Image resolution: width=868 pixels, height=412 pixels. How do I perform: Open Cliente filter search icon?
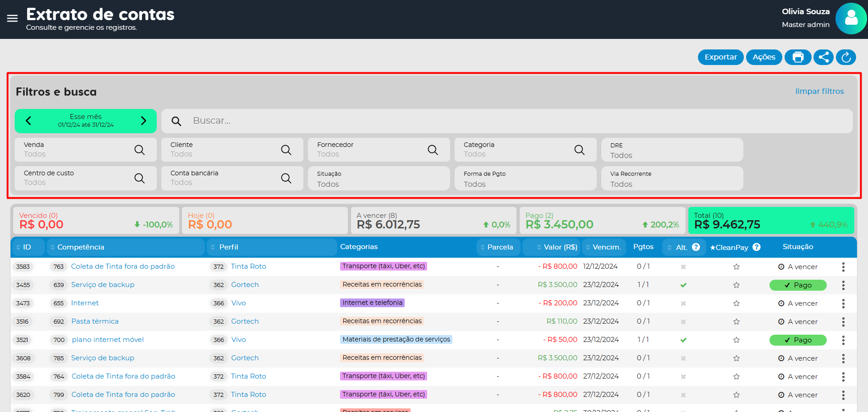point(286,150)
